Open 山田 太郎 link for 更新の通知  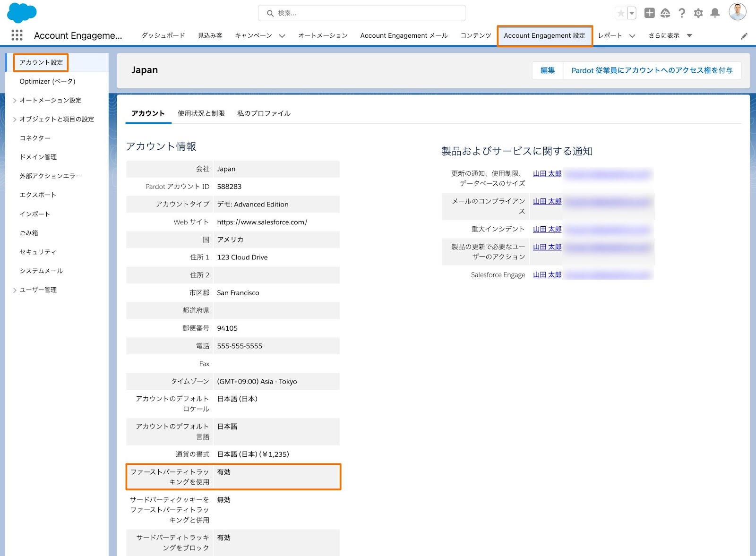[547, 174]
